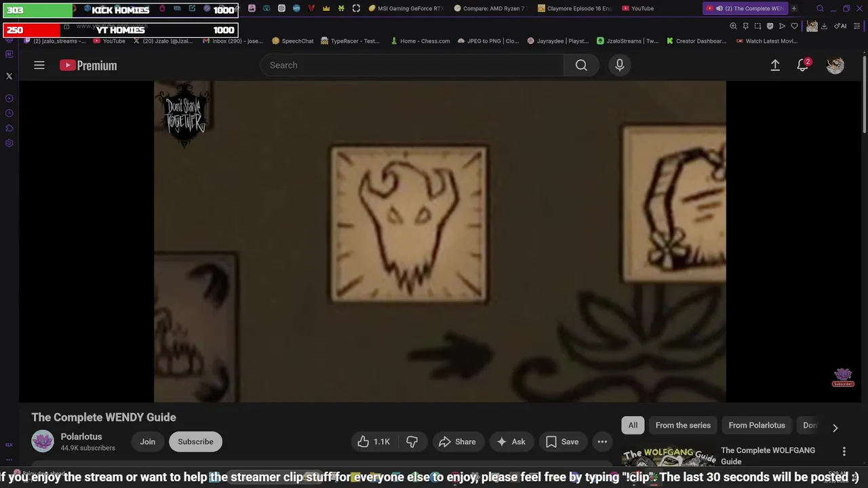Open settings gear in Opera sidebar

9,143
